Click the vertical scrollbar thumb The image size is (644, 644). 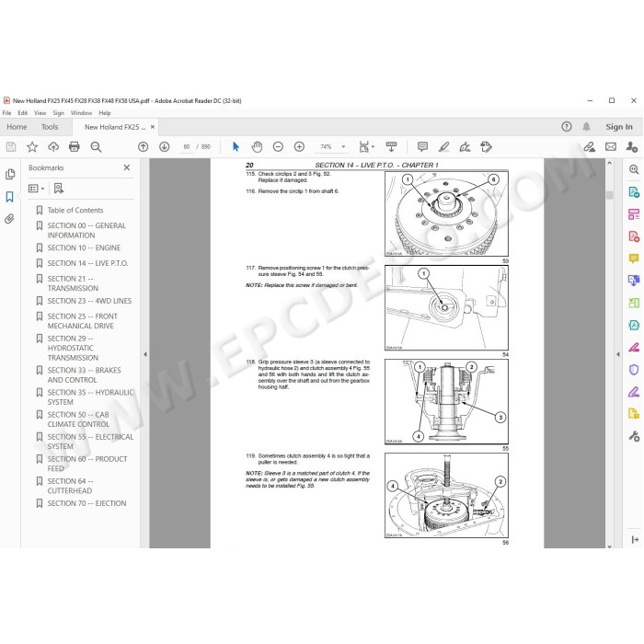609,195
